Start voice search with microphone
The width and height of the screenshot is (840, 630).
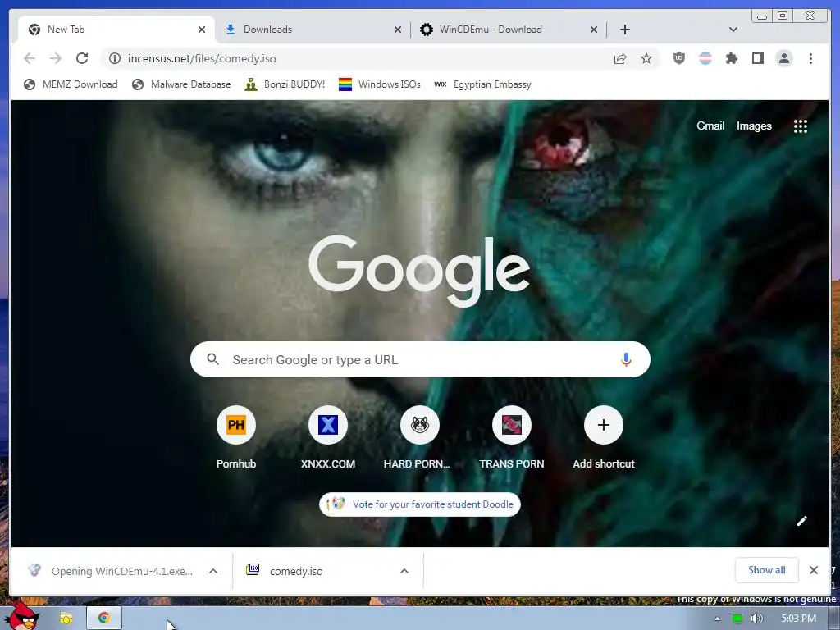(626, 359)
